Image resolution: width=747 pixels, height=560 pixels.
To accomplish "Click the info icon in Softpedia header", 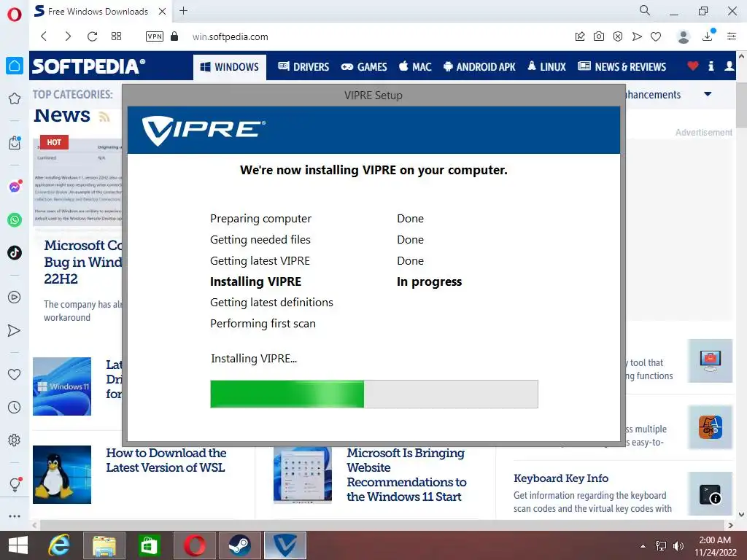I will [x=711, y=66].
